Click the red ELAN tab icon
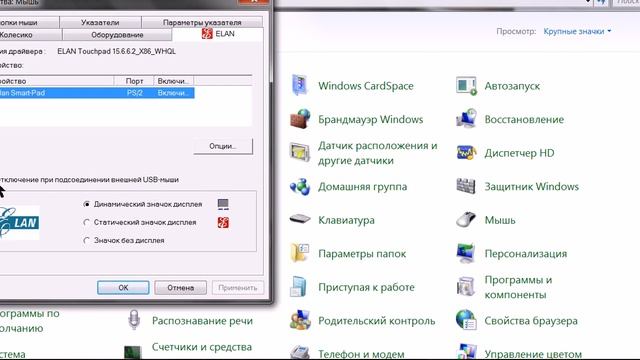 point(207,34)
